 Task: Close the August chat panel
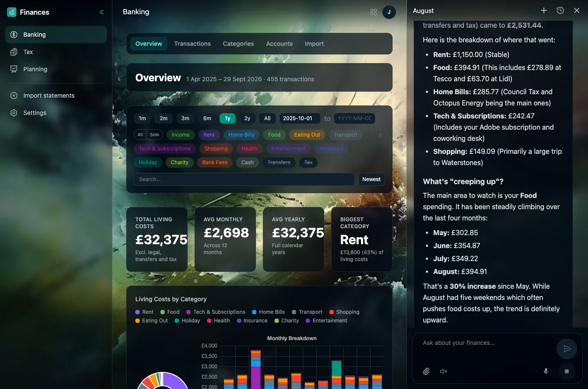tap(577, 10)
